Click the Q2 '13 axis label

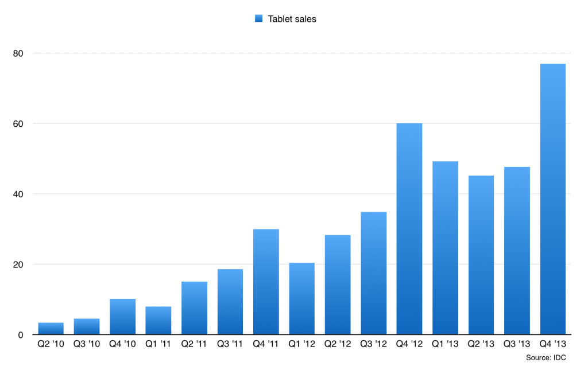[481, 344]
